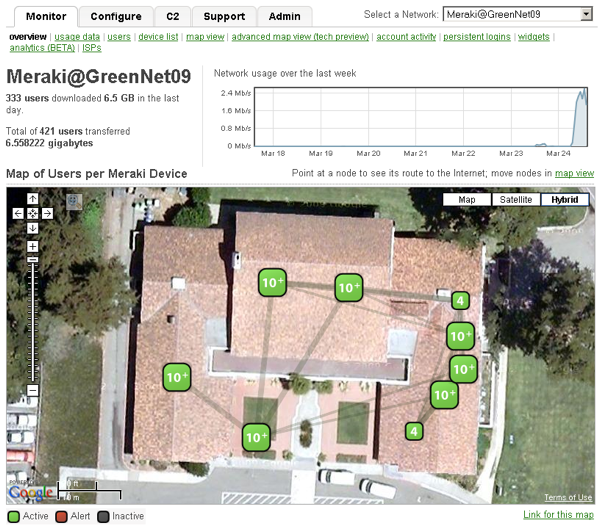Open the persistent logins link
600x529 pixels.
coord(477,37)
